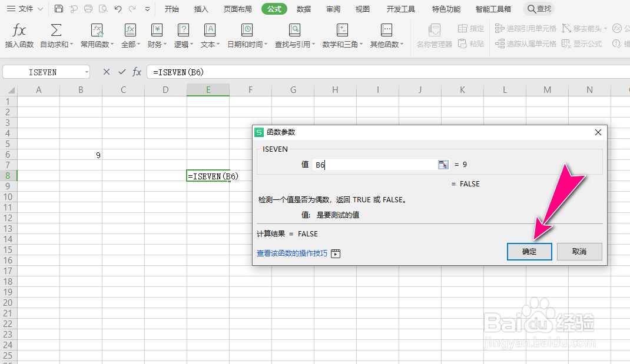Switch to the 插入 (Insert) tab
630x364 pixels.
click(x=201, y=9)
